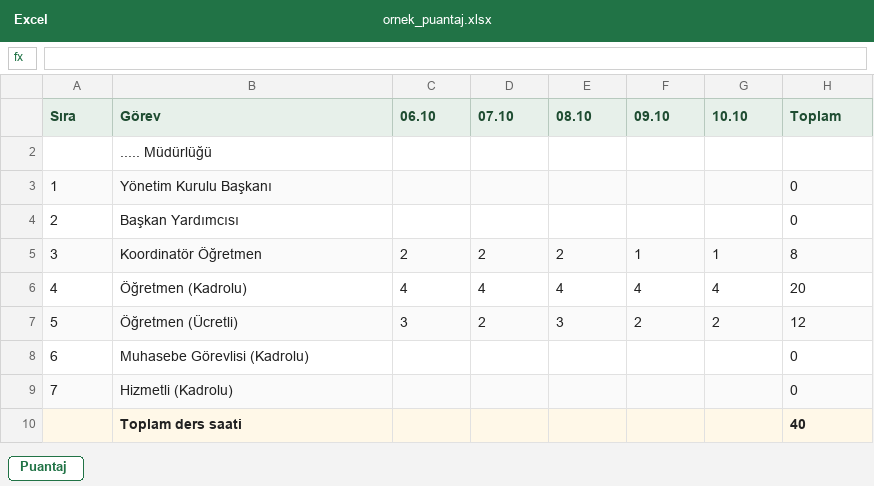Select the 'Hizmetli (Kadrolu)' cell

pyautogui.click(x=253, y=391)
